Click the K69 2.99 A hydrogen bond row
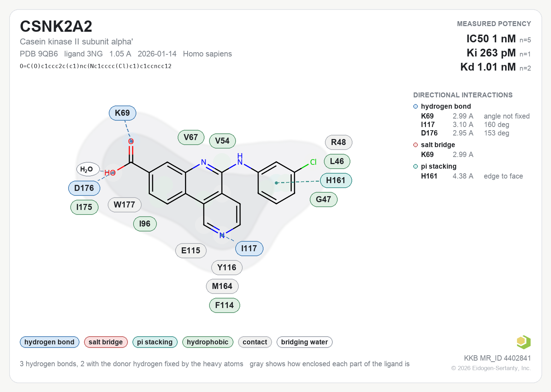 (x=475, y=116)
